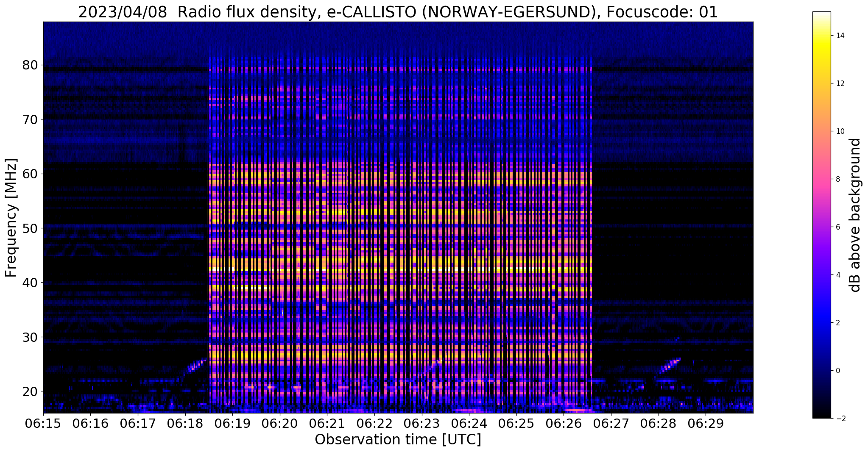
Task: Click the 06:16 time tick label
Action: pyautogui.click(x=90, y=423)
